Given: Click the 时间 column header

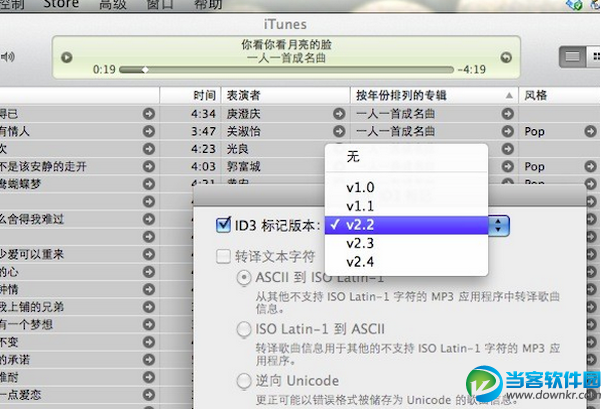Looking at the screenshot, I should 190,95.
